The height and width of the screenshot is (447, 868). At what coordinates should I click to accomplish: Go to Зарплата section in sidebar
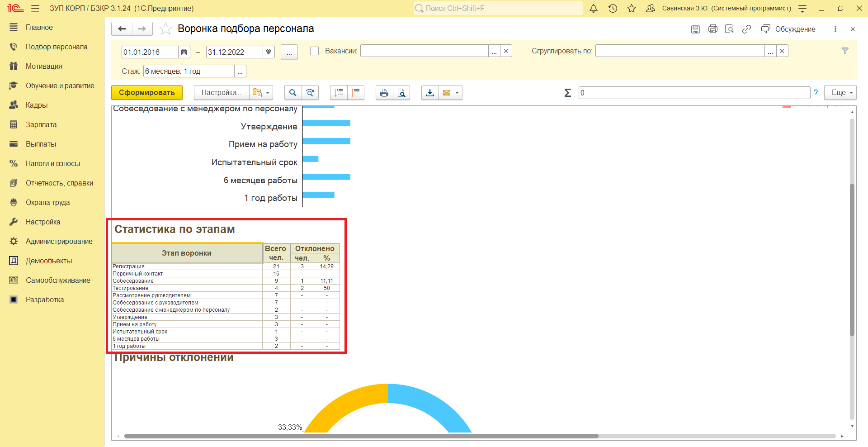pos(41,125)
